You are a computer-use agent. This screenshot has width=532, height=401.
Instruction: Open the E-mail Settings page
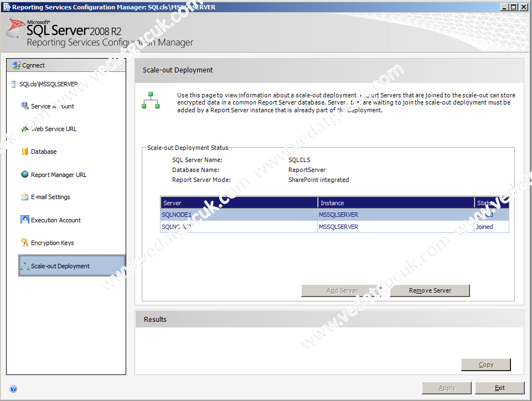click(x=50, y=197)
